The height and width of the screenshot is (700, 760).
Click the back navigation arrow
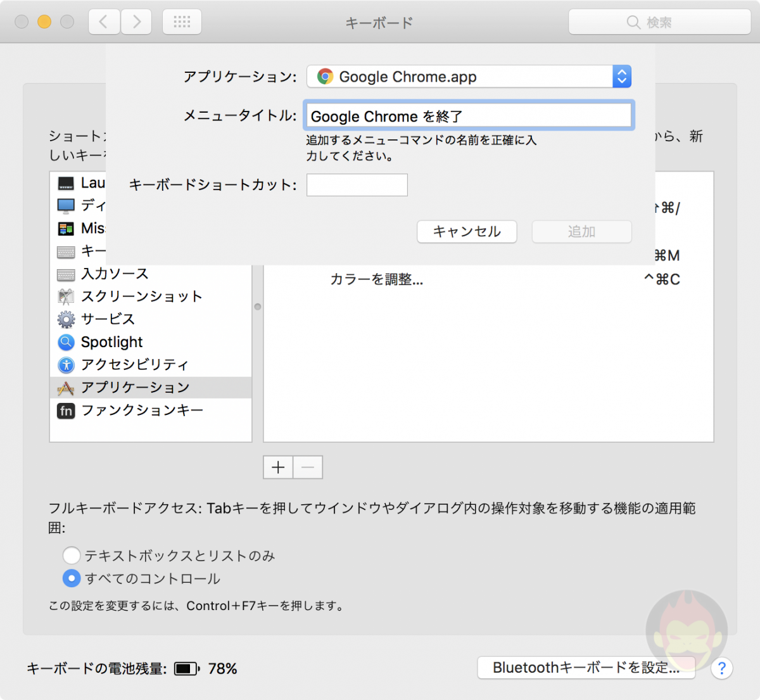click(103, 21)
